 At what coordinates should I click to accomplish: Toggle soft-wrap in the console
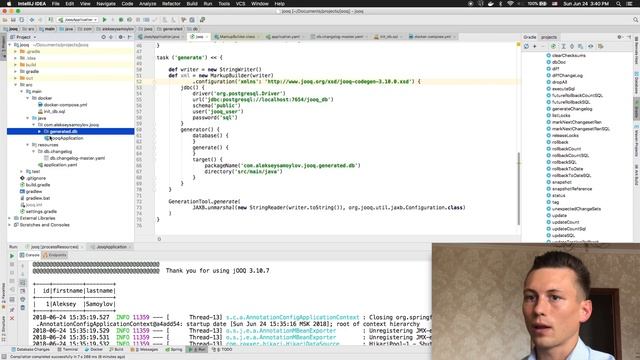pyautogui.click(x=23, y=282)
